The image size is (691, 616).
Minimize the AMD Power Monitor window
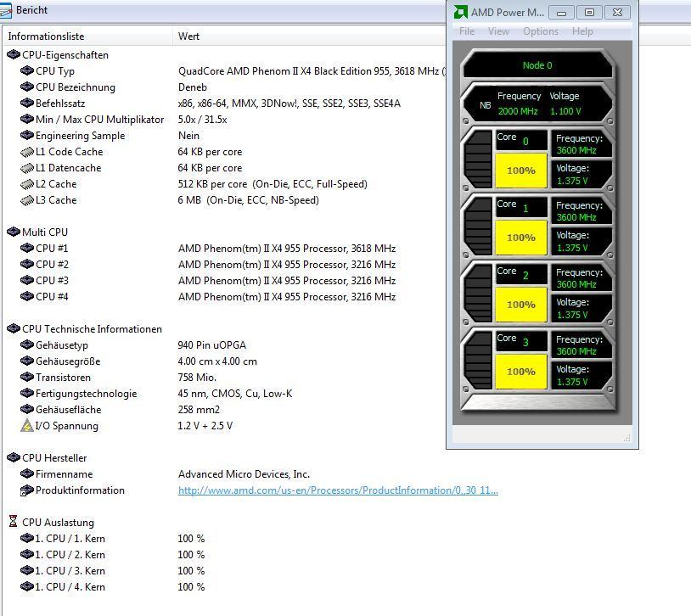tap(561, 13)
